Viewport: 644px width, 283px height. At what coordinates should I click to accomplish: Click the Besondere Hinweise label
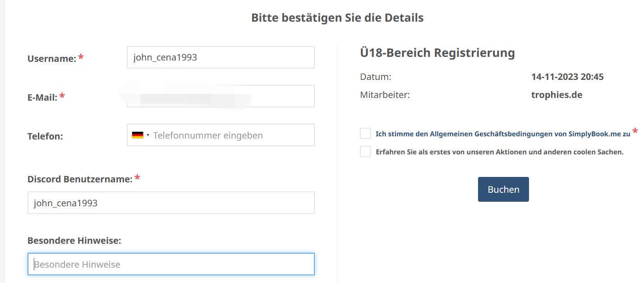tap(74, 241)
